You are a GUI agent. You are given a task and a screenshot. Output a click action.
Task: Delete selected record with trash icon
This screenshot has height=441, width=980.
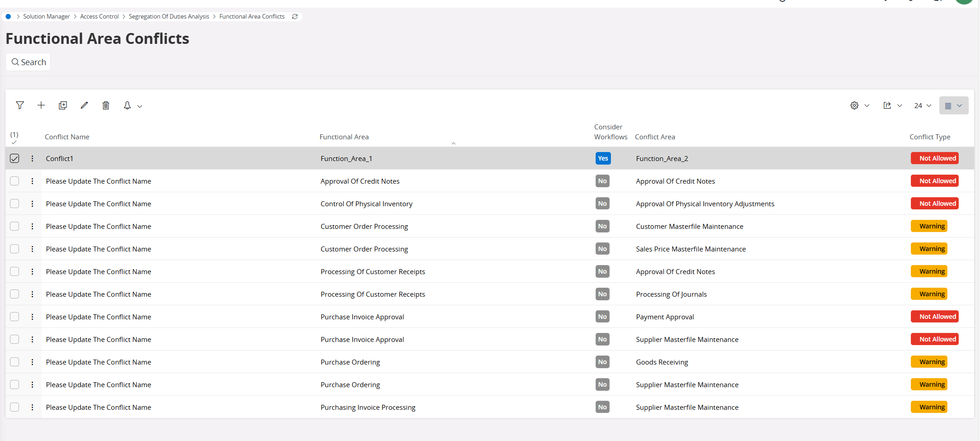pos(106,105)
